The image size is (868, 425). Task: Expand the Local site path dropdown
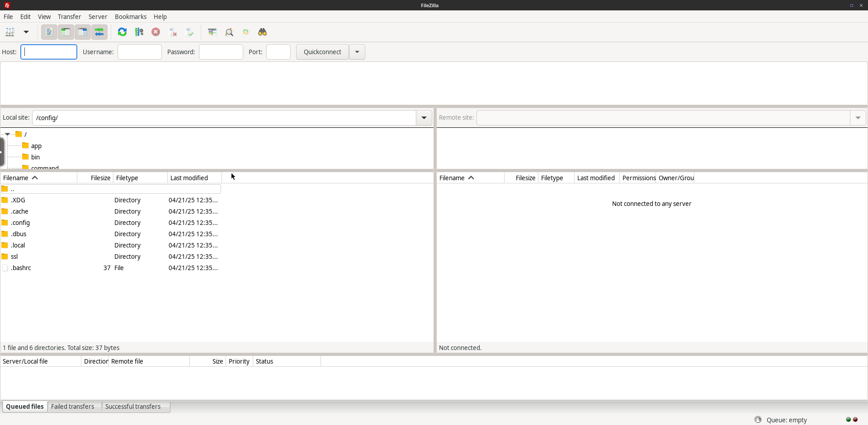pos(424,118)
